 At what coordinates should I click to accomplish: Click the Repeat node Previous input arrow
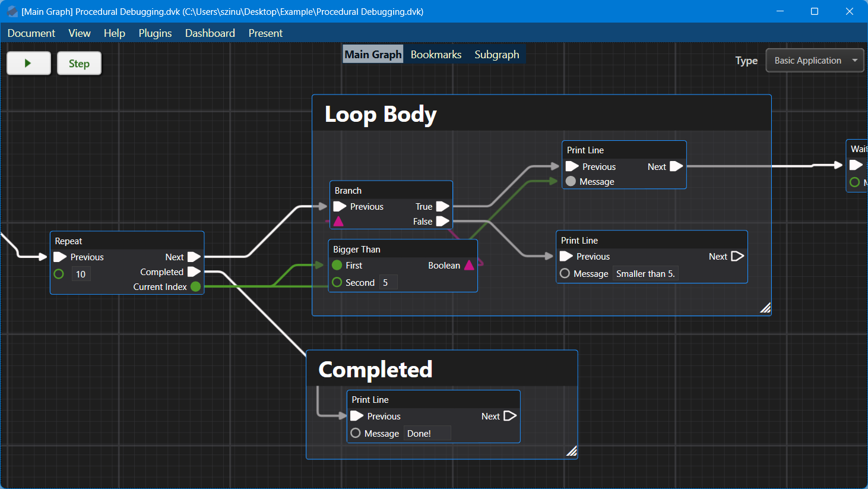[59, 257]
